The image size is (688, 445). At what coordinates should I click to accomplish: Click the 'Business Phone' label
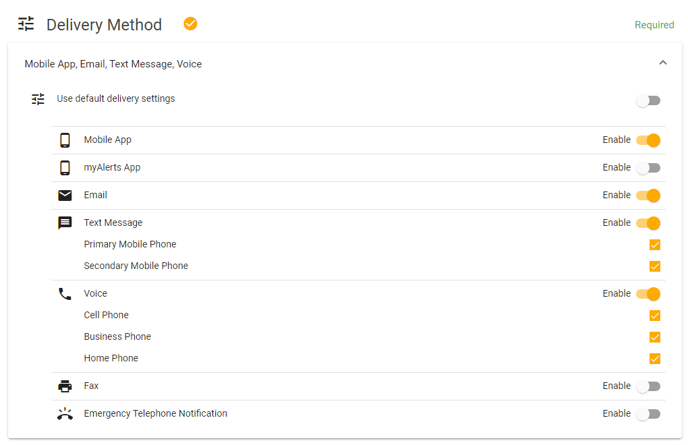point(117,336)
